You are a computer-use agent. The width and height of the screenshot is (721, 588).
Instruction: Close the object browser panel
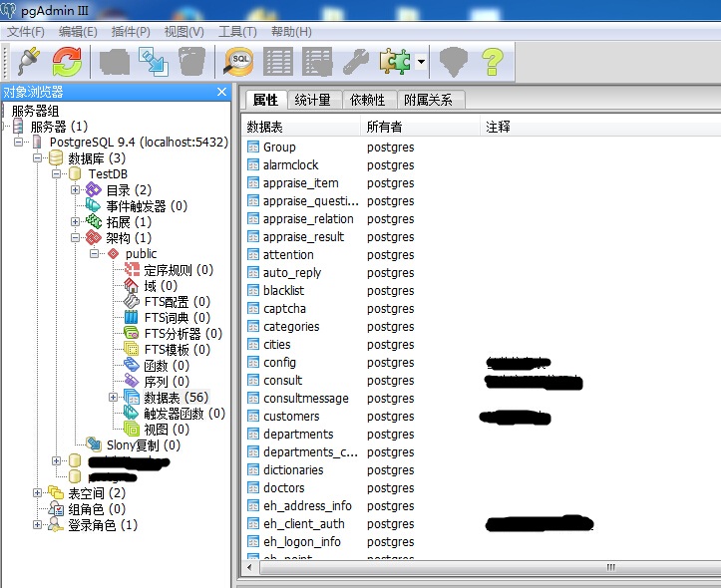221,92
